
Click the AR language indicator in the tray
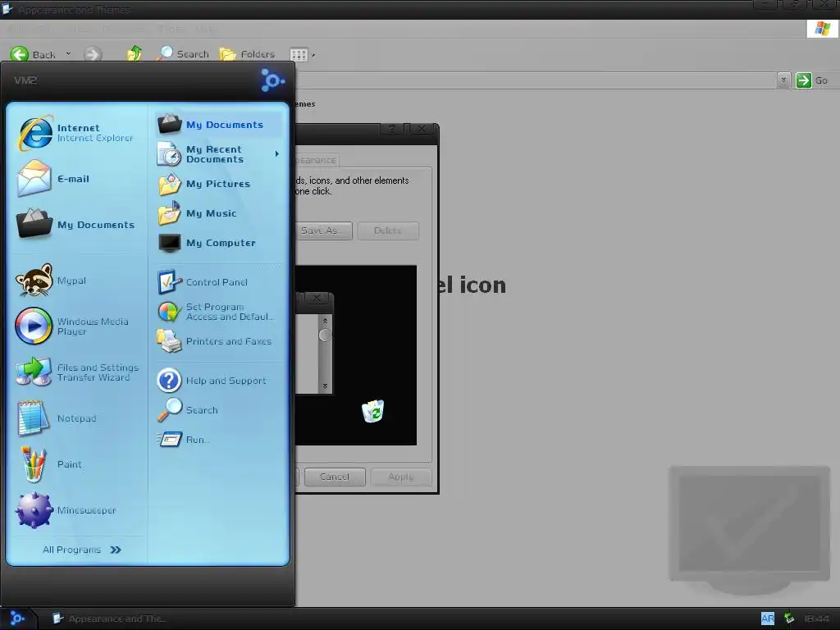click(768, 619)
